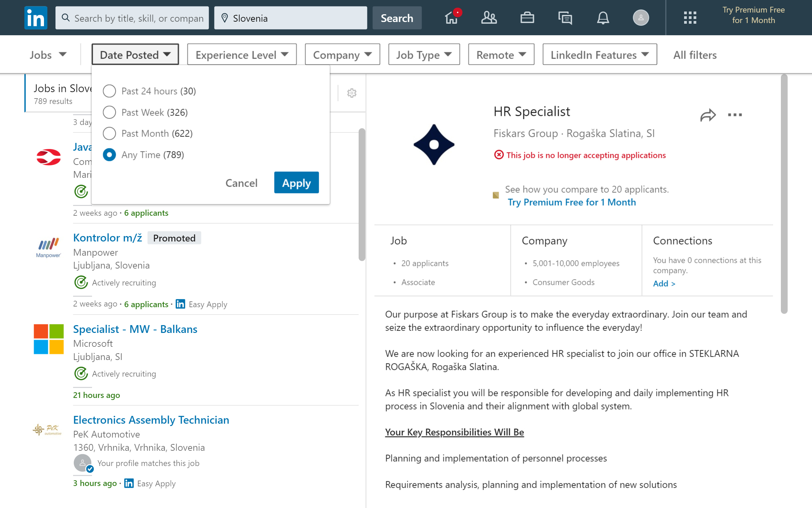Click Try Premium Free for 1 Month link in job card
The height and width of the screenshot is (508, 812).
572,202
